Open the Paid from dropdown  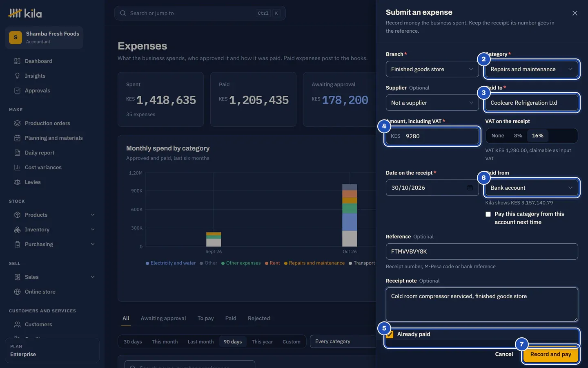click(532, 188)
